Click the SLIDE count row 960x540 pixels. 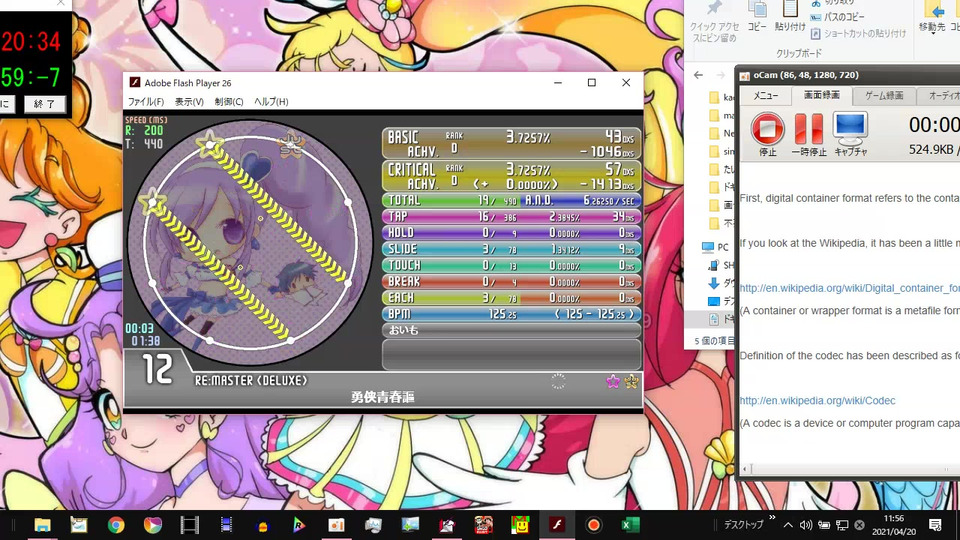511,249
